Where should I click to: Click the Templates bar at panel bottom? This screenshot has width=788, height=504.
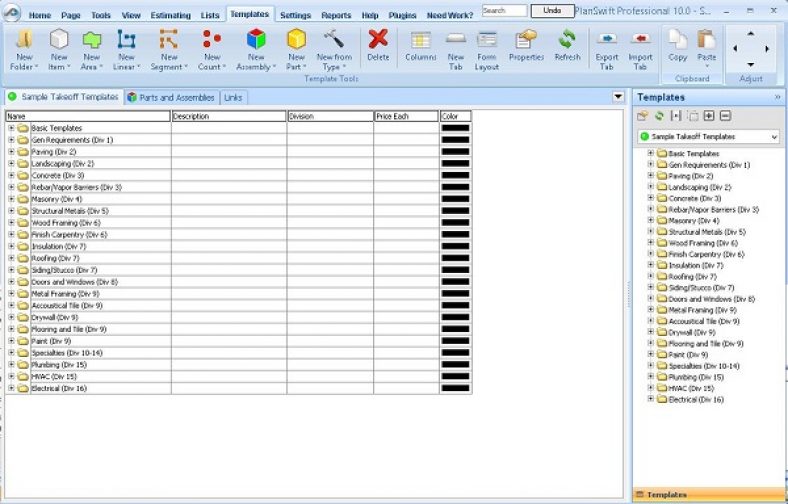(x=708, y=495)
